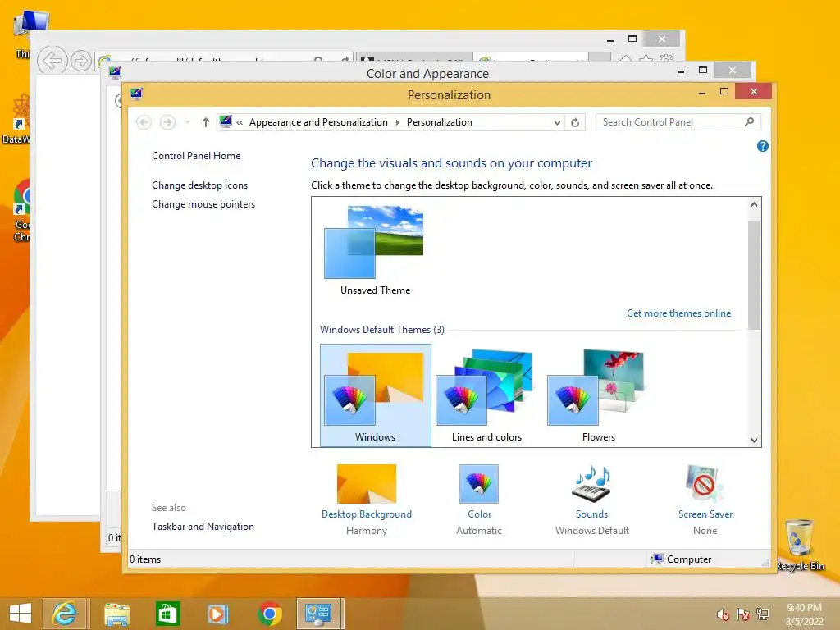This screenshot has height=630, width=840.
Task: Expand the address bar history dropdown
Action: (557, 123)
